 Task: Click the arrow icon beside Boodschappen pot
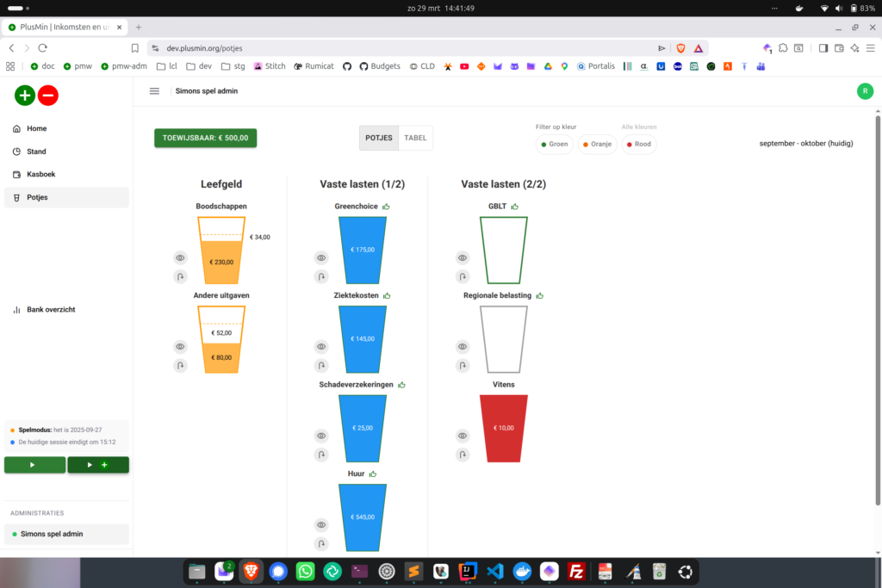click(180, 276)
